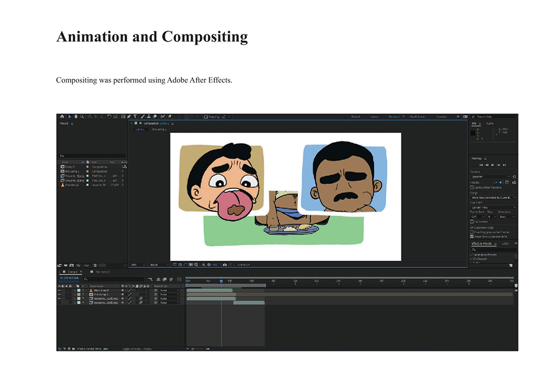
Task: Click the Home icon in the toolbar
Action: (x=62, y=116)
